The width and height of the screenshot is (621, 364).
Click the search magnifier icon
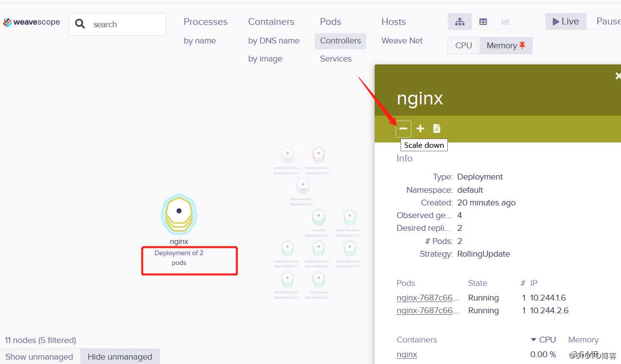tap(80, 24)
